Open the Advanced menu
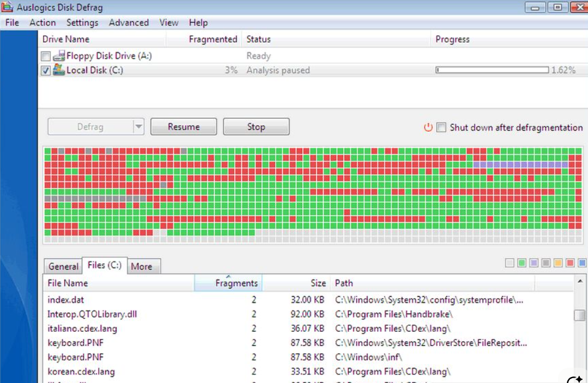 [x=129, y=22]
